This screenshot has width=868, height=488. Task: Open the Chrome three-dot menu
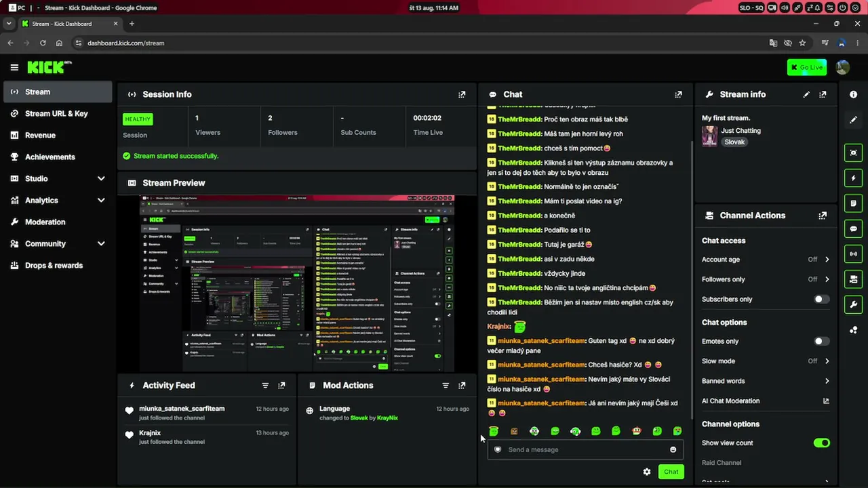click(858, 43)
